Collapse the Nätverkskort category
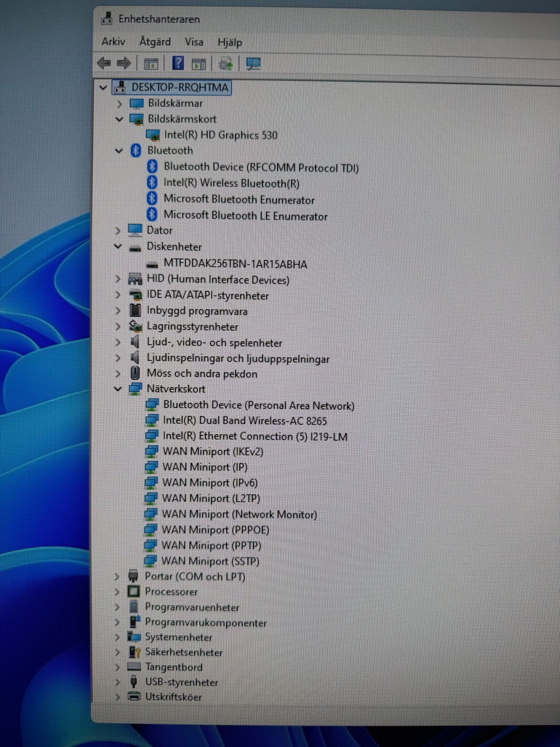The height and width of the screenshot is (747, 560). 118,389
